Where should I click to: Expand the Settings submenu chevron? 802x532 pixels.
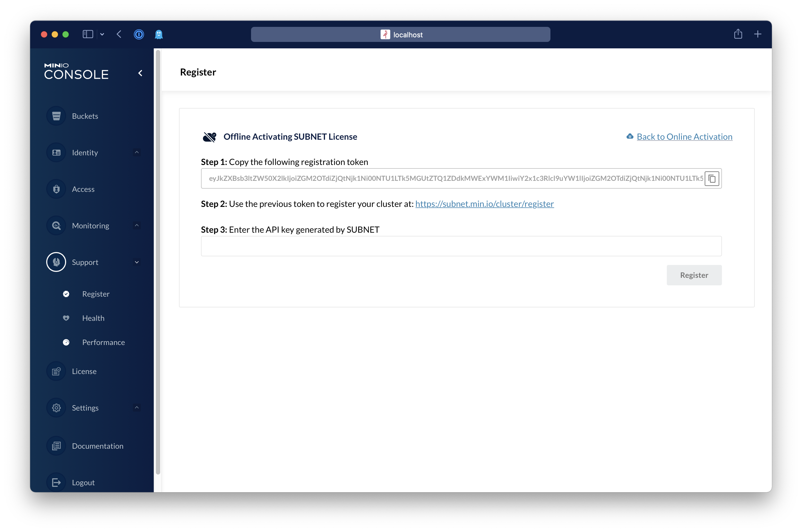click(x=137, y=408)
